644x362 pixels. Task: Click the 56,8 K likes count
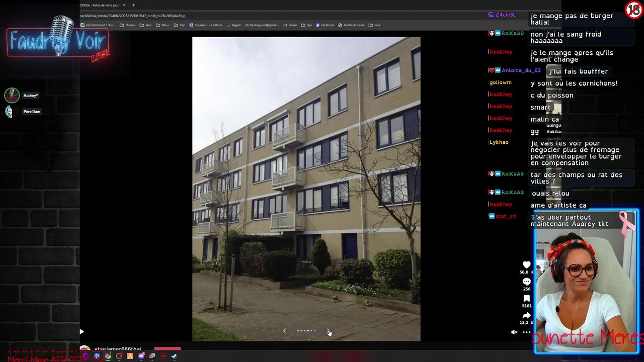tap(526, 272)
